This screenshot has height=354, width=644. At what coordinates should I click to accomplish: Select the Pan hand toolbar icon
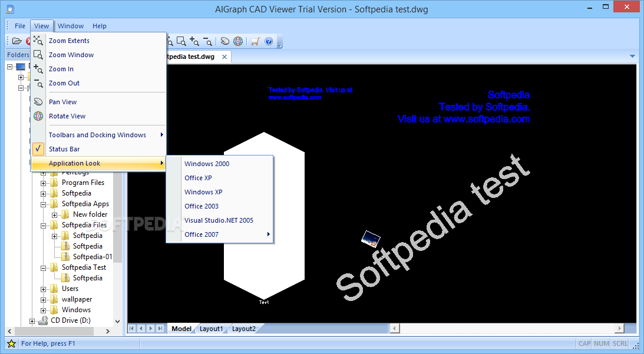coord(224,41)
